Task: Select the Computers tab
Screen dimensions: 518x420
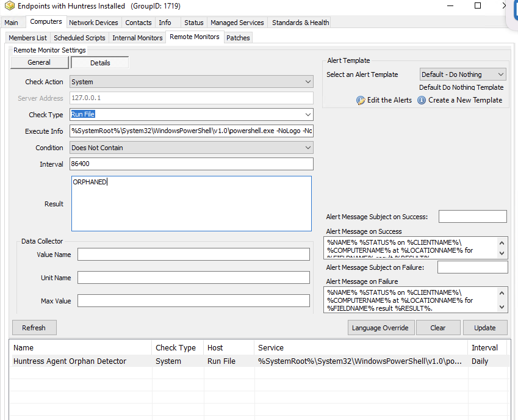Action: click(46, 21)
